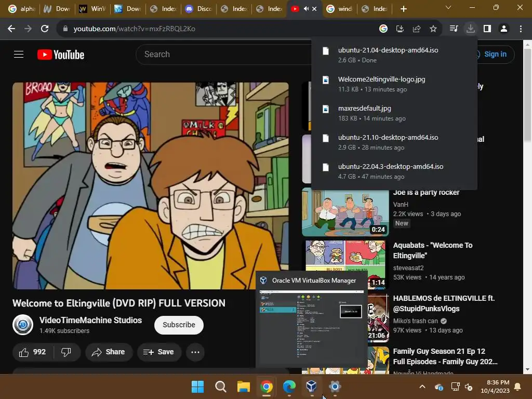Switch to the 'wind' Google search tab
The height and width of the screenshot is (399, 532).
[340, 9]
